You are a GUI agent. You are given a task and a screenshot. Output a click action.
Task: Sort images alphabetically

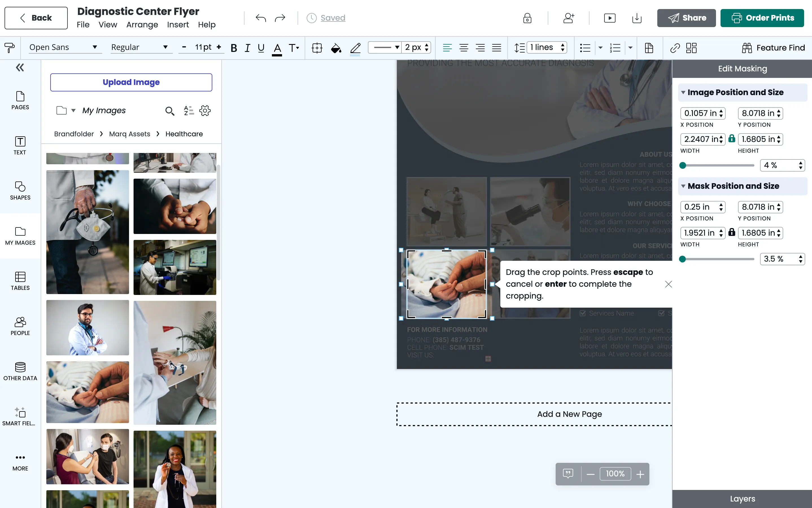click(189, 111)
